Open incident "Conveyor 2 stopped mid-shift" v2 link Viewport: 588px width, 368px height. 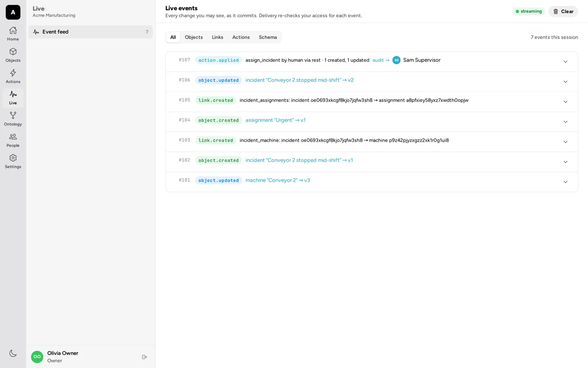(300, 80)
